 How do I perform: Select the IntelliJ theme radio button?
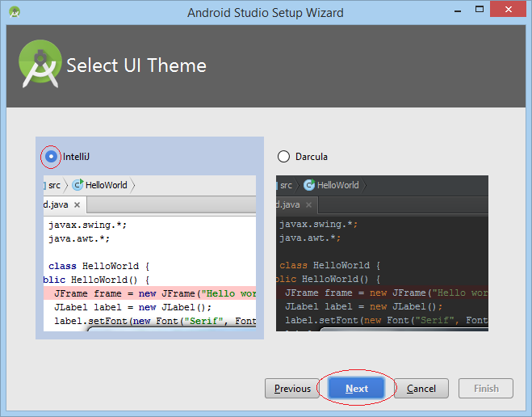click(51, 157)
